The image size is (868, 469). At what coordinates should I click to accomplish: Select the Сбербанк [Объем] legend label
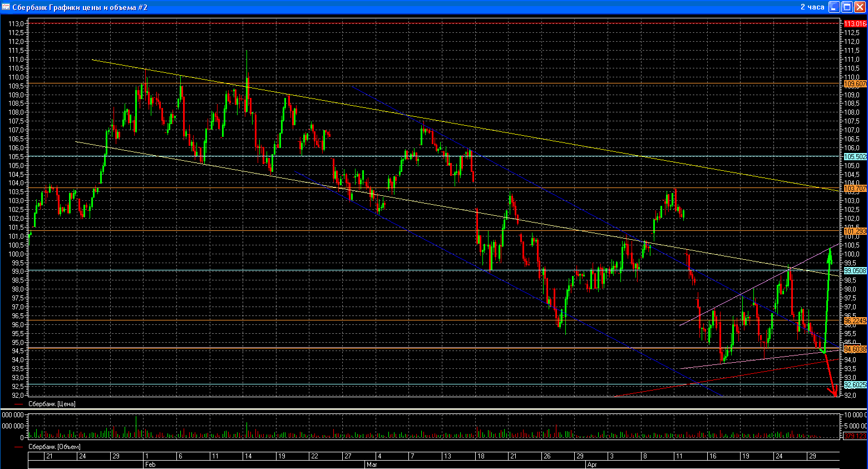[54, 447]
